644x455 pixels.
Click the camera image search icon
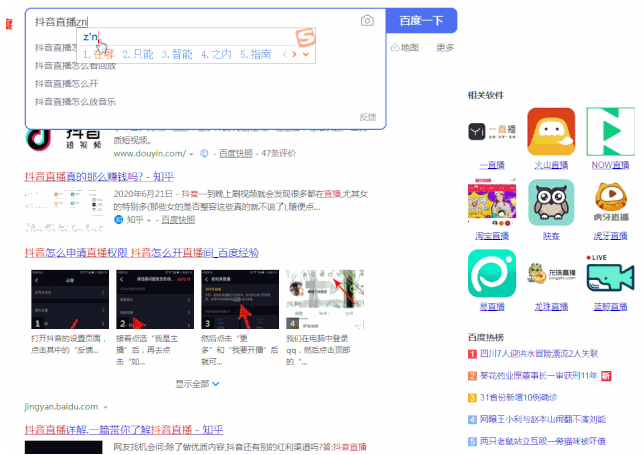tap(367, 21)
